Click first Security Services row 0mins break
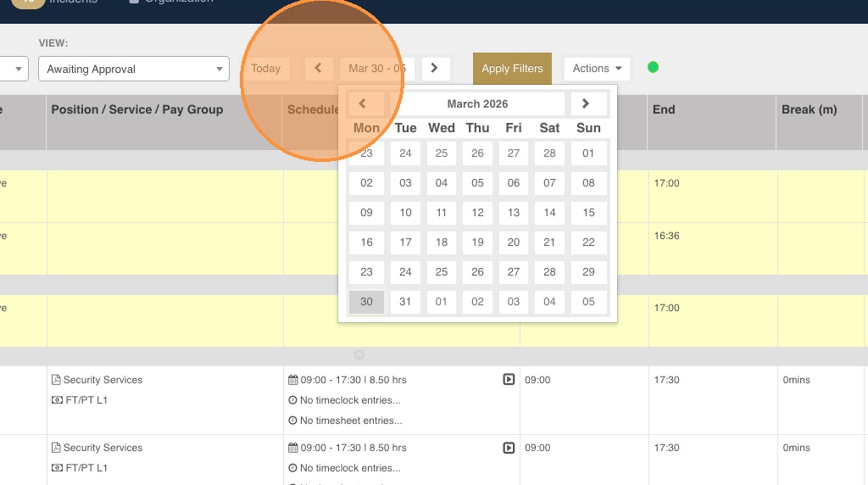This screenshot has height=485, width=868. click(796, 380)
